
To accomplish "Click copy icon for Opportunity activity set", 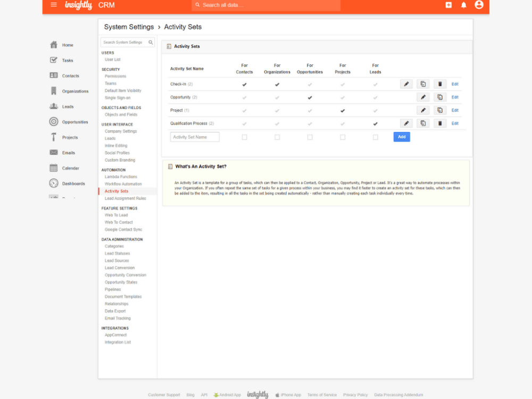I will [x=440, y=97].
